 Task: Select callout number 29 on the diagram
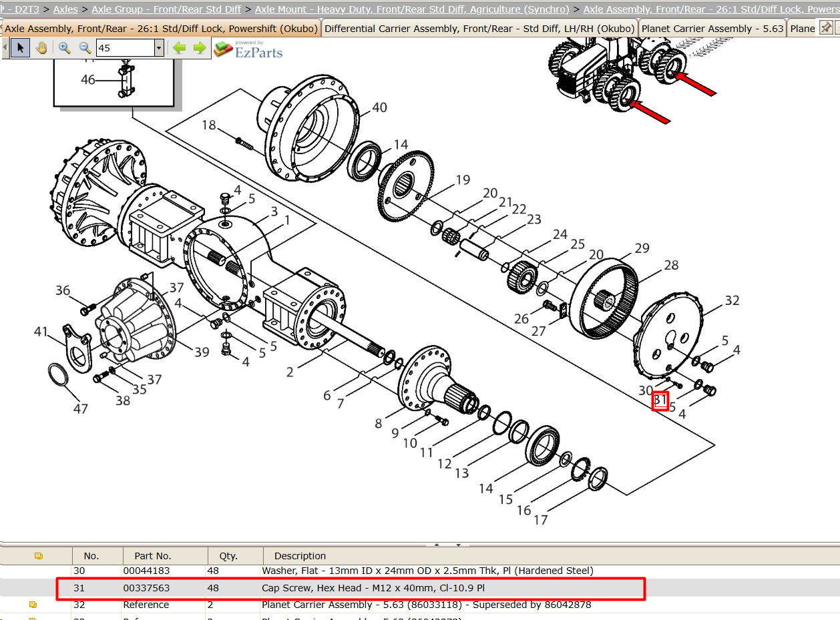tap(642, 248)
